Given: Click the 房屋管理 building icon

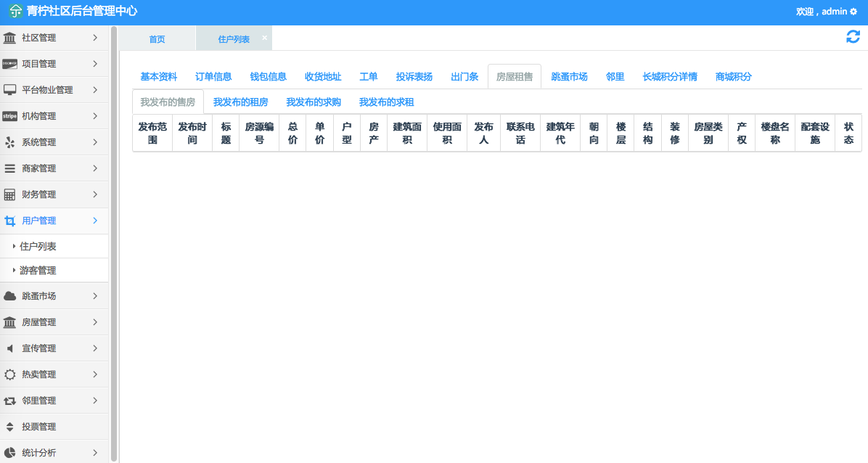Looking at the screenshot, I should pyautogui.click(x=9, y=322).
